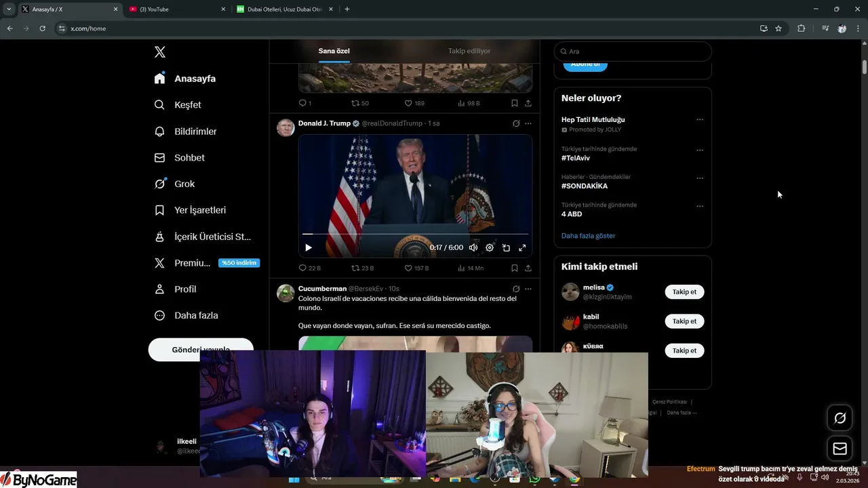Open İçerik Üreticisi Stüdyosu item
The height and width of the screenshot is (488, 868).
[203, 237]
